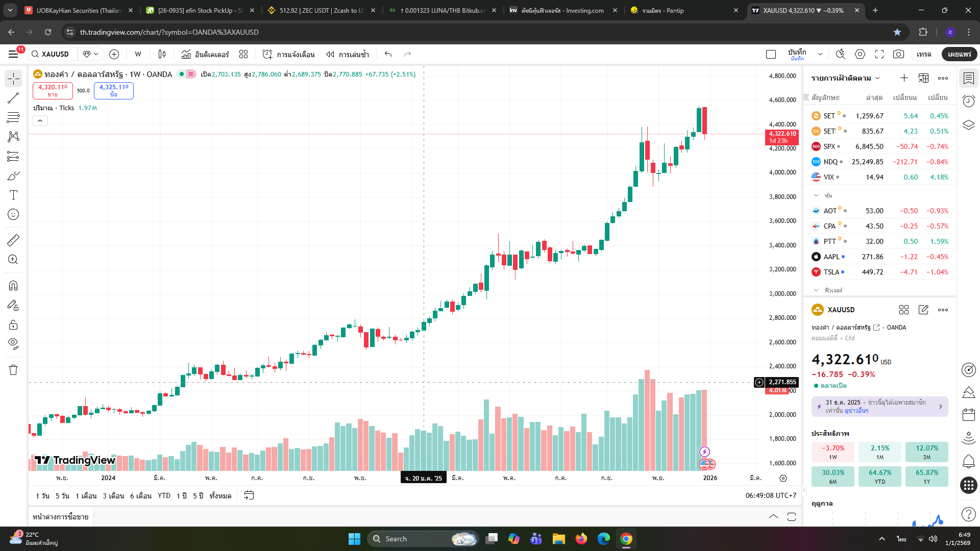Click the trash remove objects icon
The width and height of the screenshot is (980, 551).
pyautogui.click(x=13, y=370)
